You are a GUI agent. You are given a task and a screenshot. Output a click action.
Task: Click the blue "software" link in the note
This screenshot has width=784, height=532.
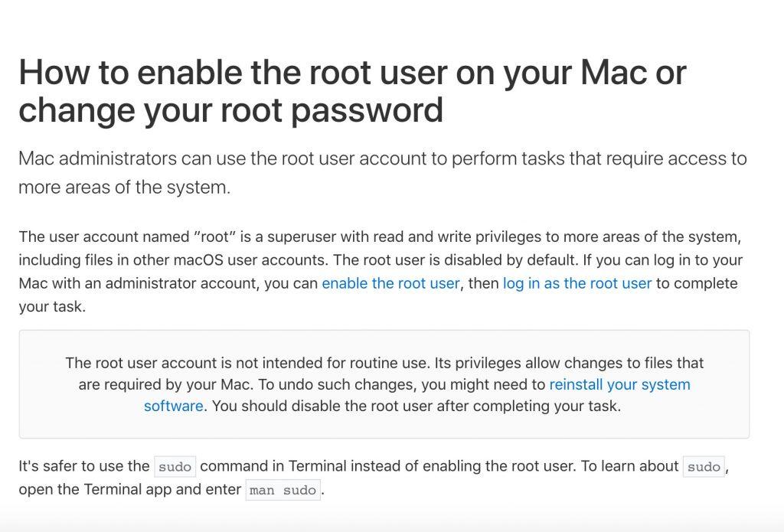click(174, 406)
